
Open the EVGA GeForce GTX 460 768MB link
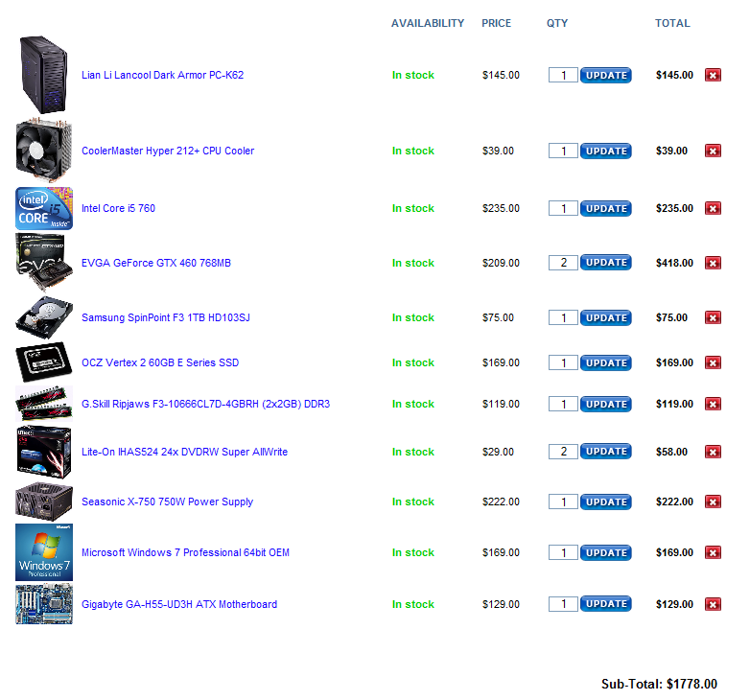156,263
